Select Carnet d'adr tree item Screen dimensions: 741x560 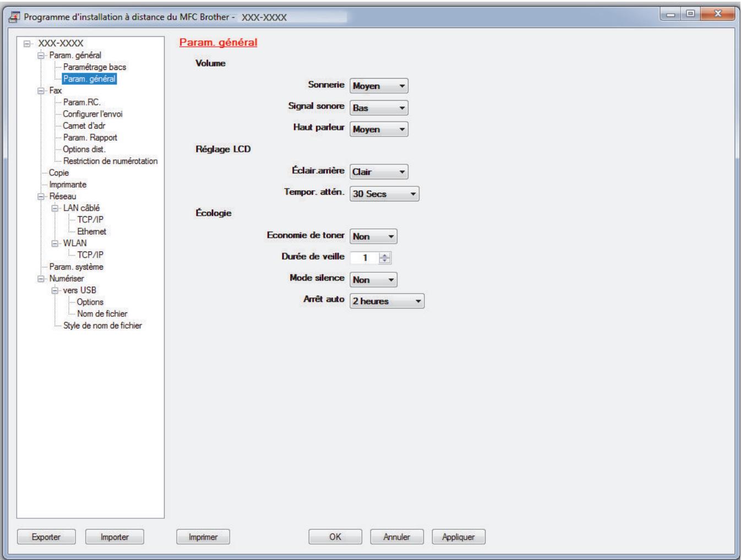point(84,125)
